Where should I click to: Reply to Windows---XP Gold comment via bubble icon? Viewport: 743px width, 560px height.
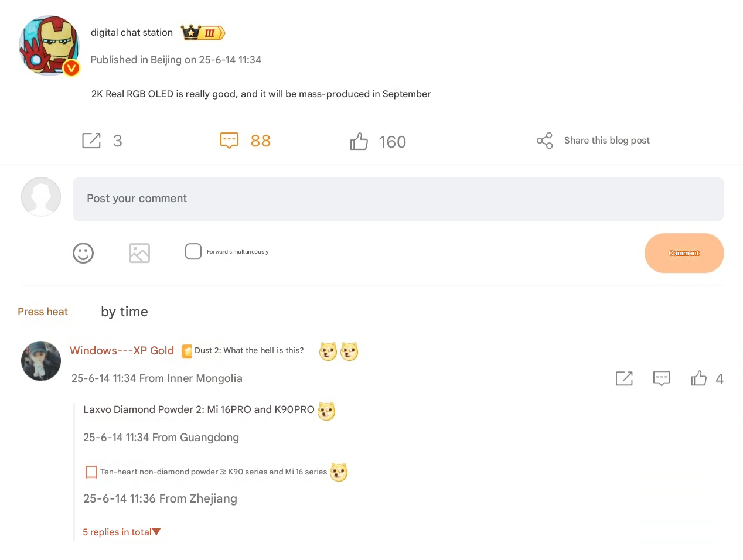tap(662, 378)
